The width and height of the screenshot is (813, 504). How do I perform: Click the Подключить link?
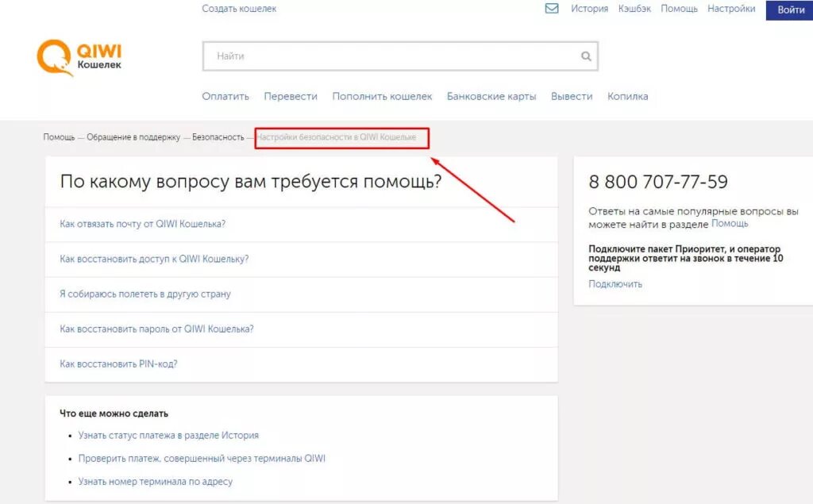pos(615,284)
